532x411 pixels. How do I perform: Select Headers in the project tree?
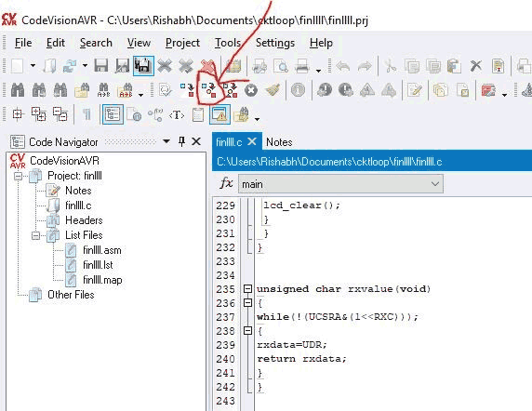[84, 220]
